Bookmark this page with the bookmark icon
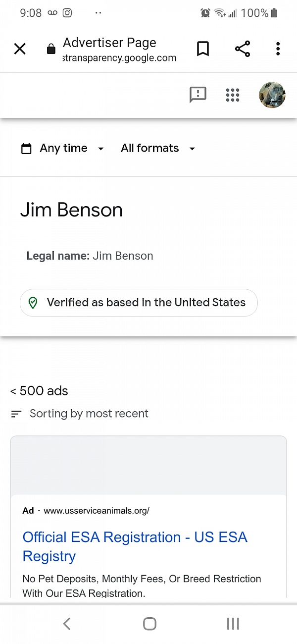 [203, 49]
